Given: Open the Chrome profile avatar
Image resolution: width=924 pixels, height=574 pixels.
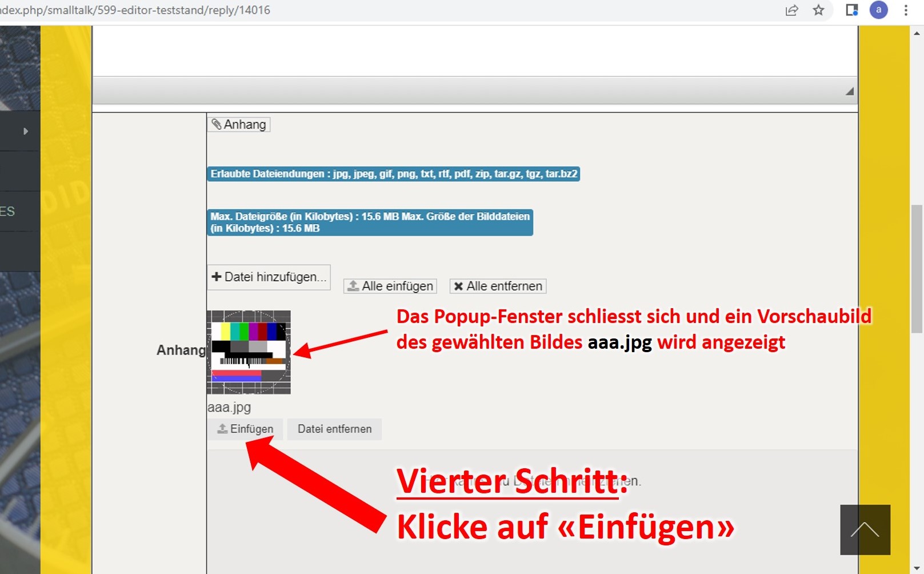Looking at the screenshot, I should (878, 10).
